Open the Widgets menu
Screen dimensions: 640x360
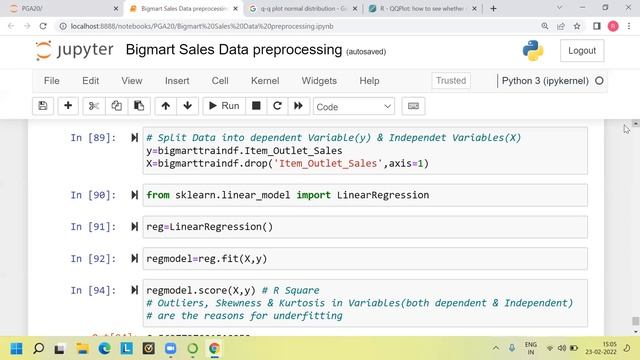(x=319, y=81)
